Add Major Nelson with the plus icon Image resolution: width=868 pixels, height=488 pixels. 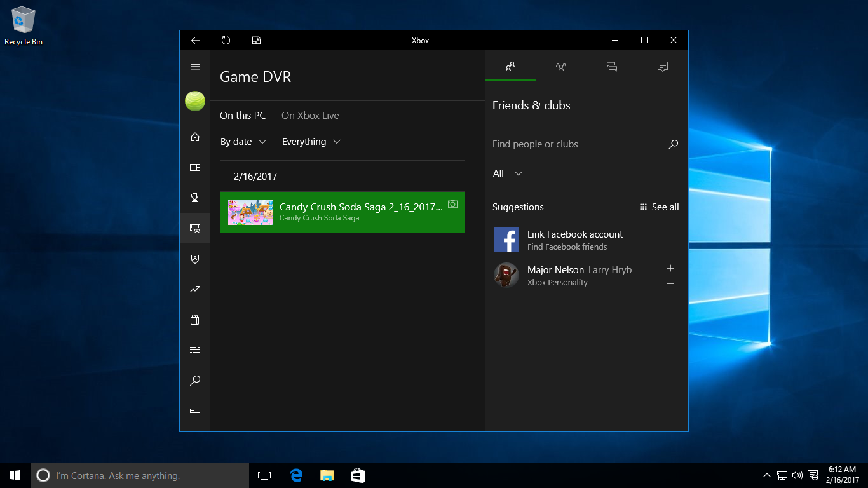pos(670,268)
